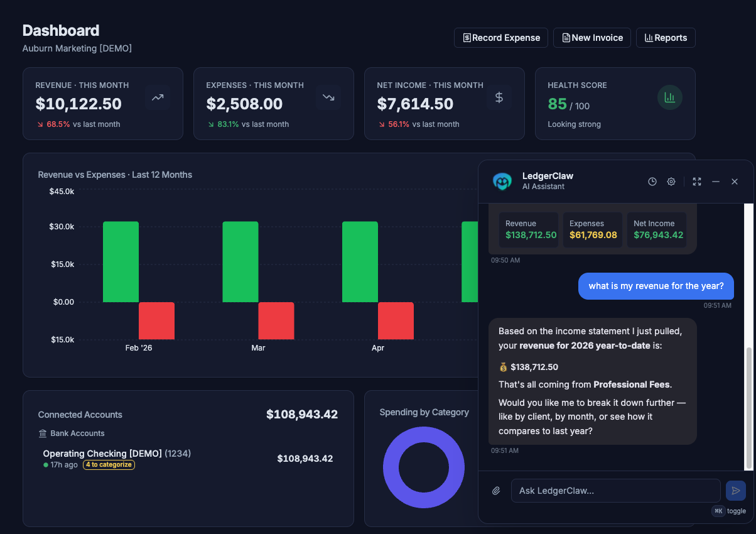756x534 pixels.
Task: Click the Net Income $76,943.42 chat card
Action: 657,230
